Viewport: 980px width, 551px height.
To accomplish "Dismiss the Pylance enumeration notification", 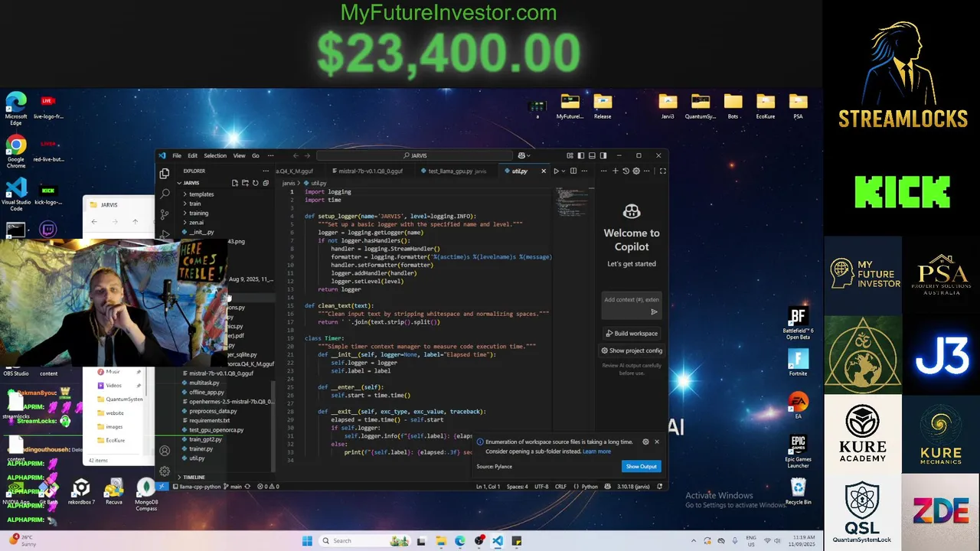I will click(x=657, y=442).
